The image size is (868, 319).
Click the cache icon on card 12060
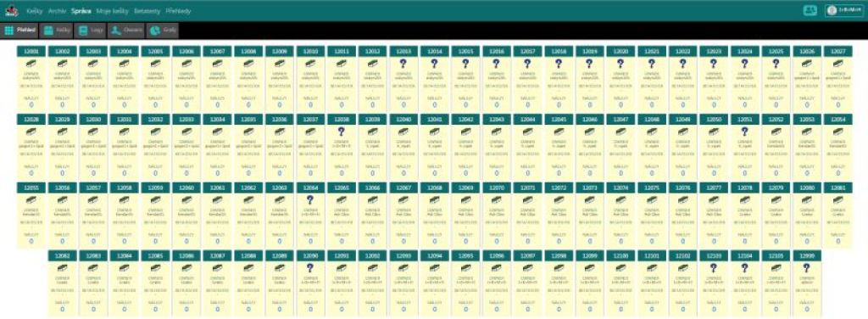[186, 200]
